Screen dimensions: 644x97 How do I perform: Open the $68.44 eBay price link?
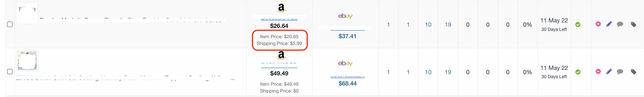pos(347,83)
